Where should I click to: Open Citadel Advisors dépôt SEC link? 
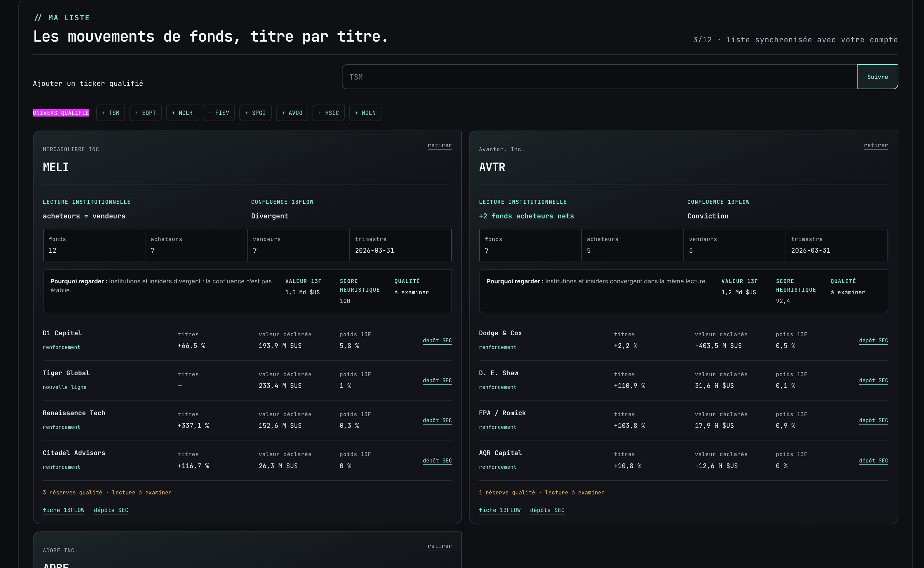(437, 460)
